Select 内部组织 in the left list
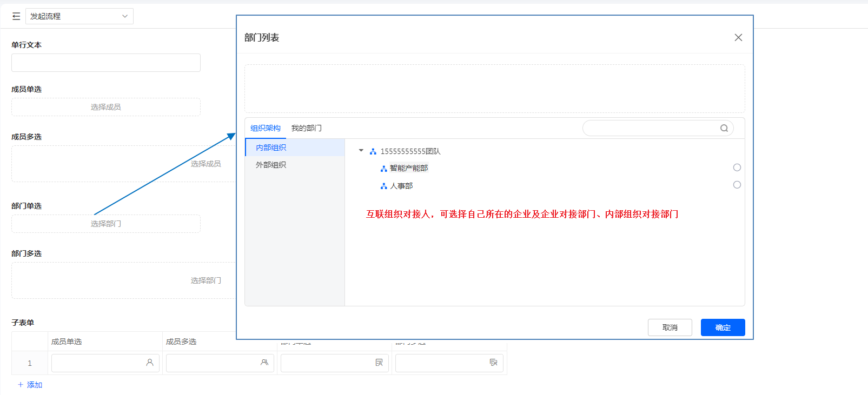Screen dimensions: 868x395 tap(271, 148)
